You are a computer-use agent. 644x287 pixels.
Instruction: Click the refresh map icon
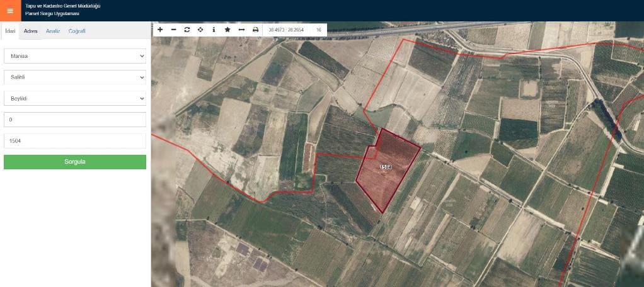pyautogui.click(x=187, y=30)
